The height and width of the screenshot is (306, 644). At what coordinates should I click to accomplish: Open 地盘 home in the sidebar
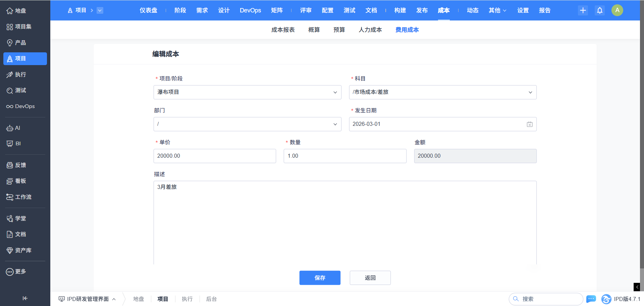coord(25,11)
